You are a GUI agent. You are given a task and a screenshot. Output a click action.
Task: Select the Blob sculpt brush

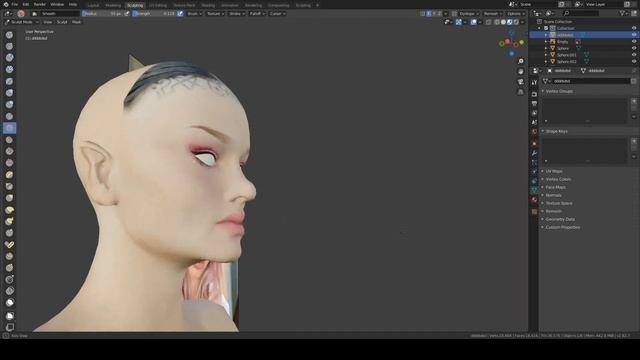9,104
